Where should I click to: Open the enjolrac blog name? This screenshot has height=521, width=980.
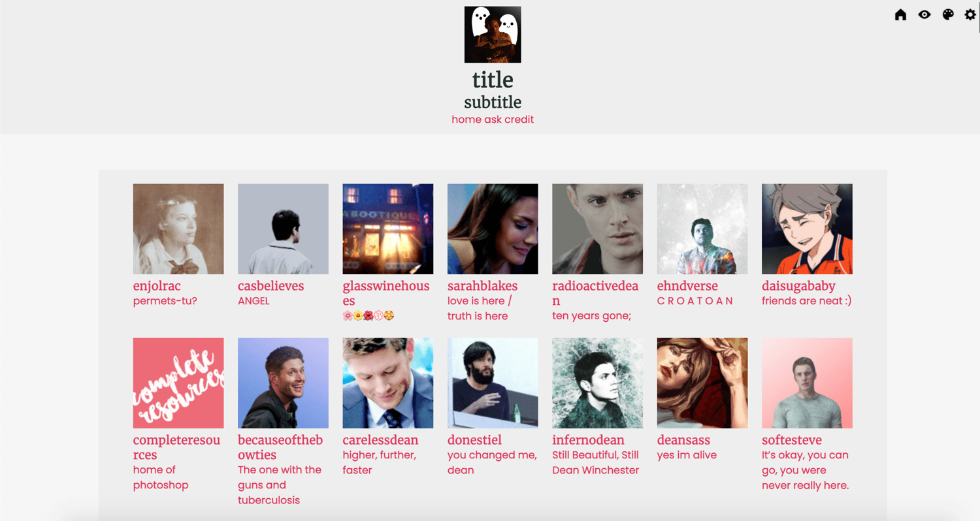(157, 286)
